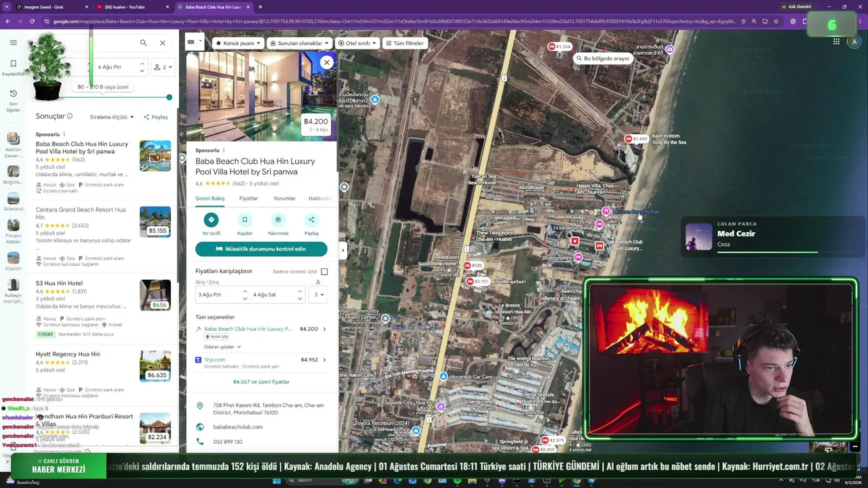Open the Tüm filtreler button
Screen dimensions: 868x488
(x=405, y=43)
